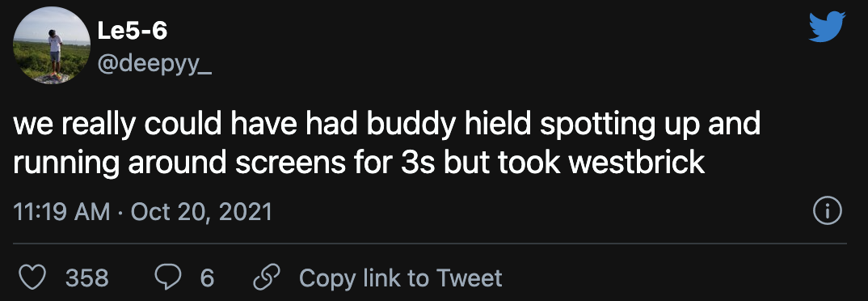
Task: Select Copy link to Tweet
Action: (x=400, y=278)
